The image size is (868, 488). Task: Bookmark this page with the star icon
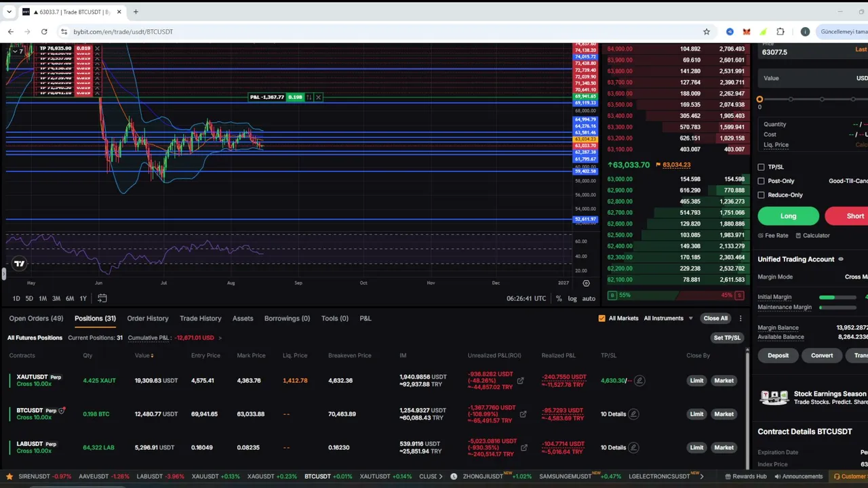coord(707,32)
